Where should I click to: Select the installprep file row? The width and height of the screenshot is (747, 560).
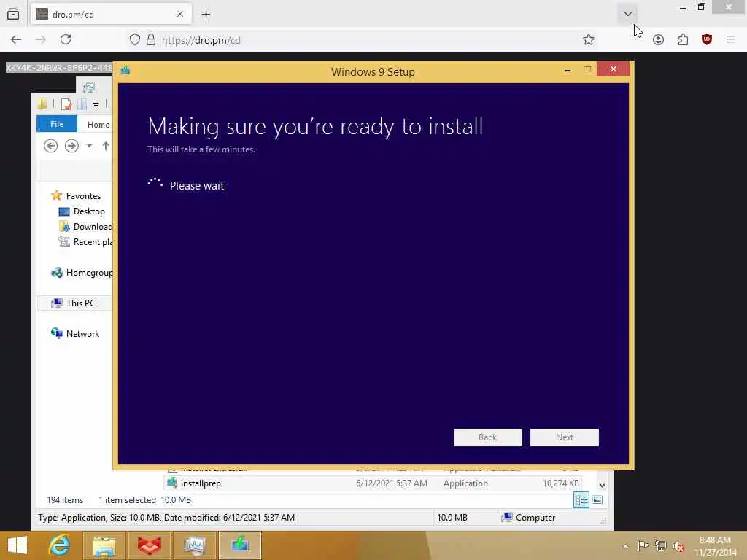373,483
